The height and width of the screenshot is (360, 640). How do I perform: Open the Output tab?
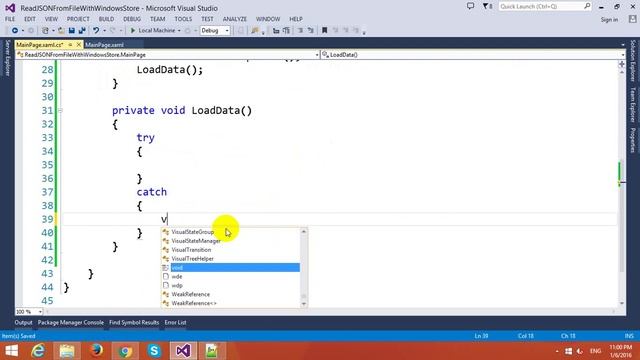point(23,322)
